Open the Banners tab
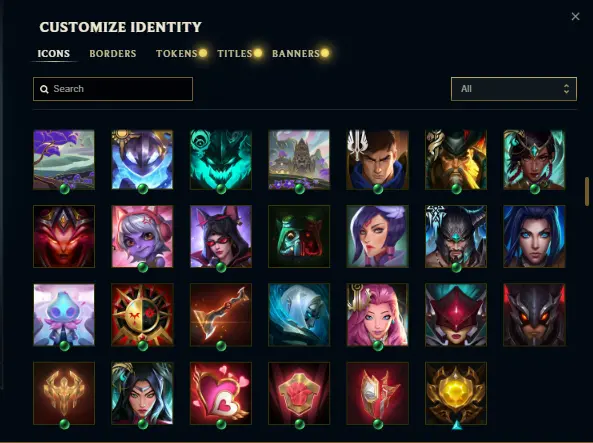 coord(296,53)
